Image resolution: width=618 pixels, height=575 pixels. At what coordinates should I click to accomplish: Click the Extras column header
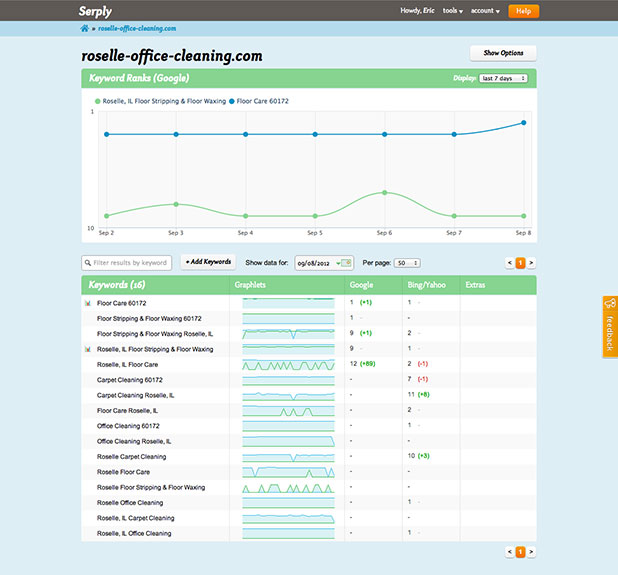(x=475, y=285)
